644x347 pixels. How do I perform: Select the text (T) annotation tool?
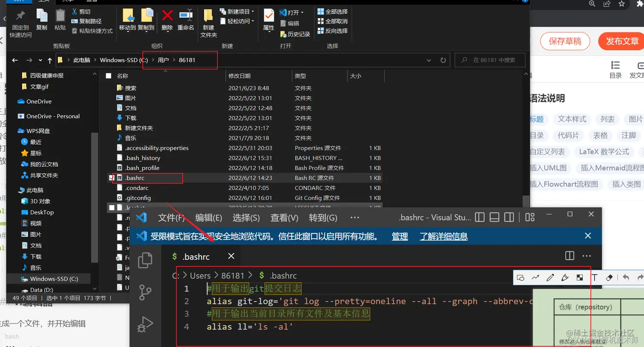(x=595, y=278)
